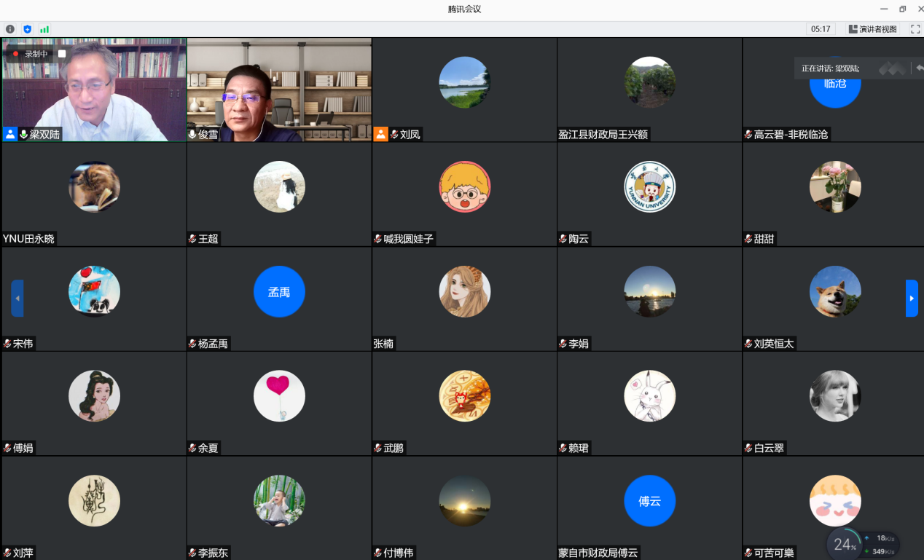Stop recording with the white square button
The width and height of the screenshot is (924, 560).
(x=62, y=54)
